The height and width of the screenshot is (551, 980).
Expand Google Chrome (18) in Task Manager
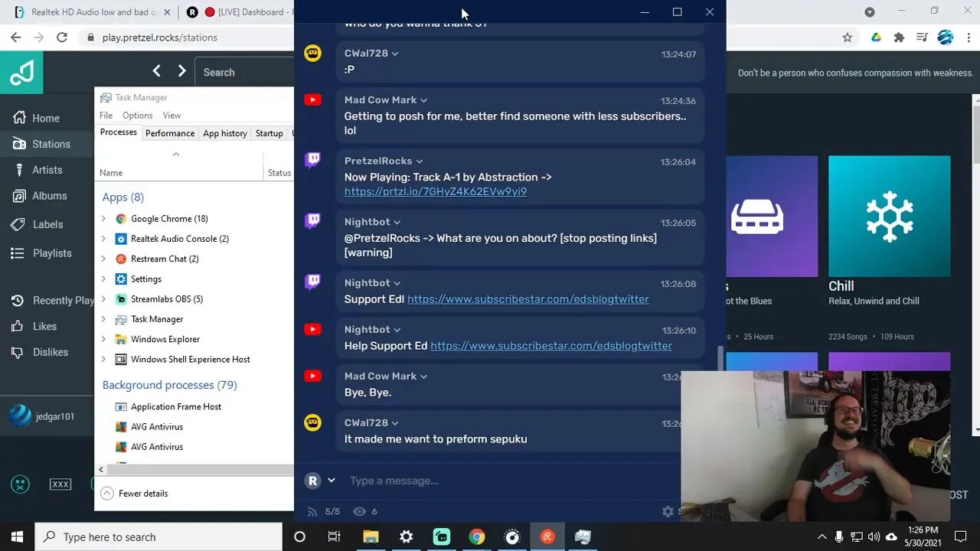103,219
